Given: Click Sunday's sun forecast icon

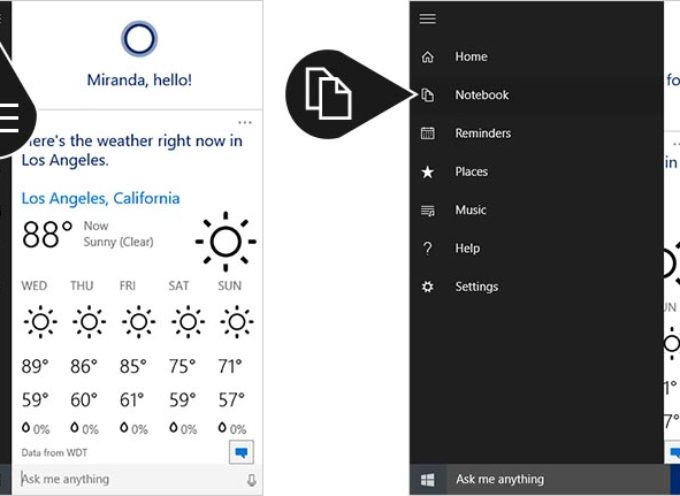Looking at the screenshot, I should pos(237,322).
